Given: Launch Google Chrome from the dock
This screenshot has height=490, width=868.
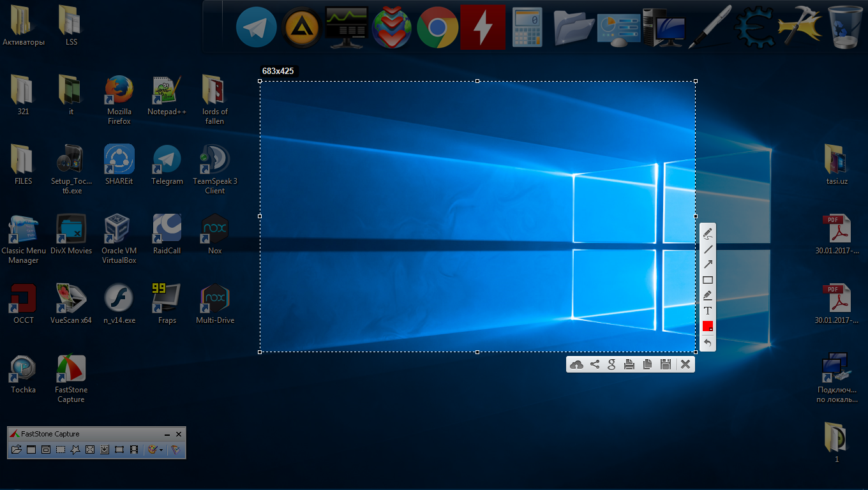Looking at the screenshot, I should tap(437, 27).
